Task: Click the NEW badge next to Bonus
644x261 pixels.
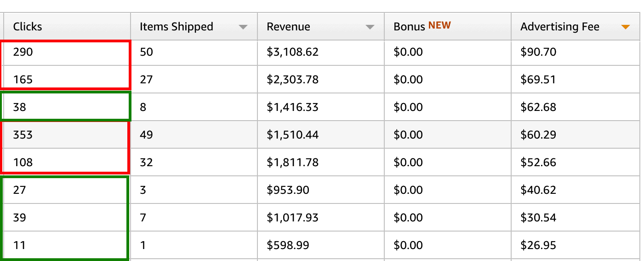Action: pos(439,25)
